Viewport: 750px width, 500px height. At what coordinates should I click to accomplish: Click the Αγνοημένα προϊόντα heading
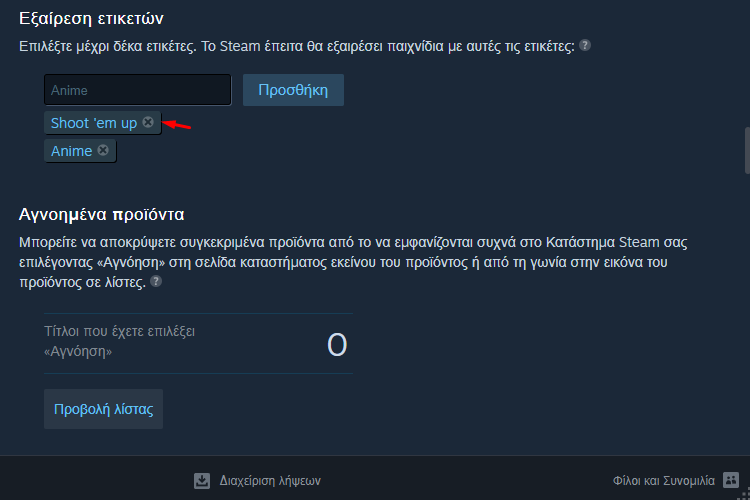pyautogui.click(x=101, y=214)
